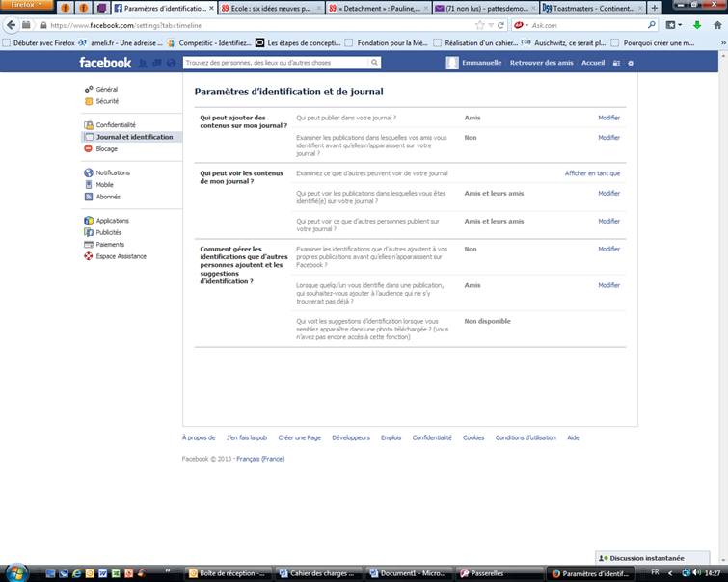728x582 pixels.
Task: Launch Internet Explorer from quick launch
Action: [76, 573]
